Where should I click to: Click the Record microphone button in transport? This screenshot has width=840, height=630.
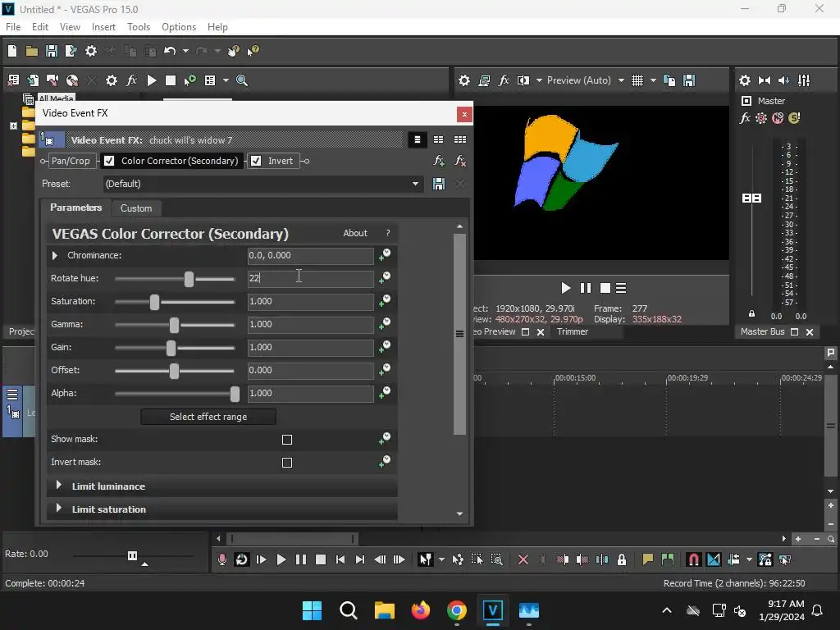[221, 559]
